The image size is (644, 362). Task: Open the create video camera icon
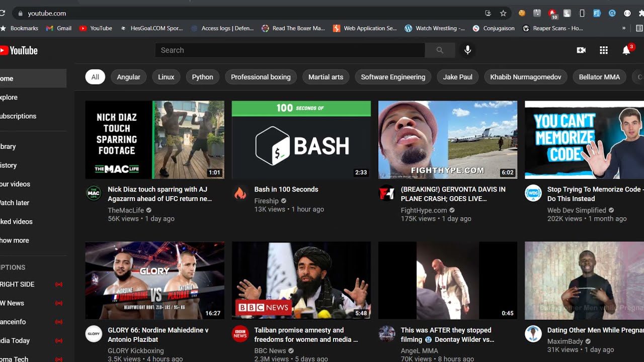581,50
